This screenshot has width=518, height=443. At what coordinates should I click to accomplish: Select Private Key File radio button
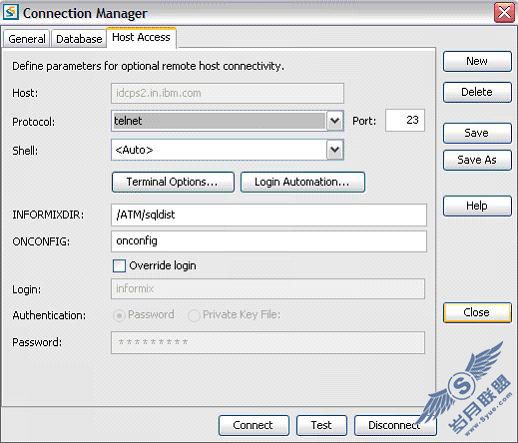pos(194,315)
